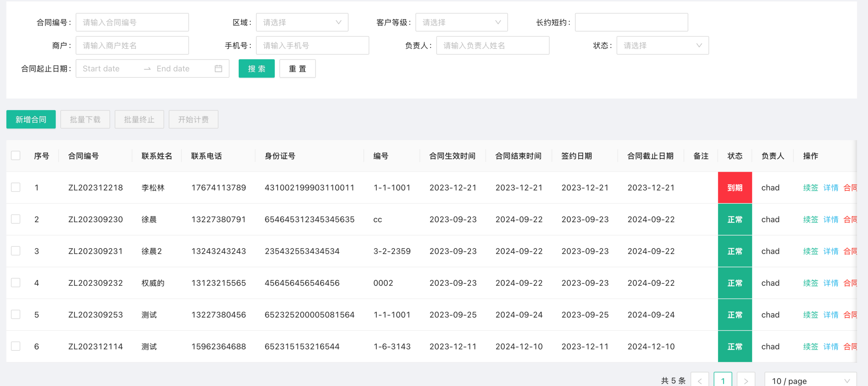Click the 重置 button
Screen dimensions: 868x386
297,68
